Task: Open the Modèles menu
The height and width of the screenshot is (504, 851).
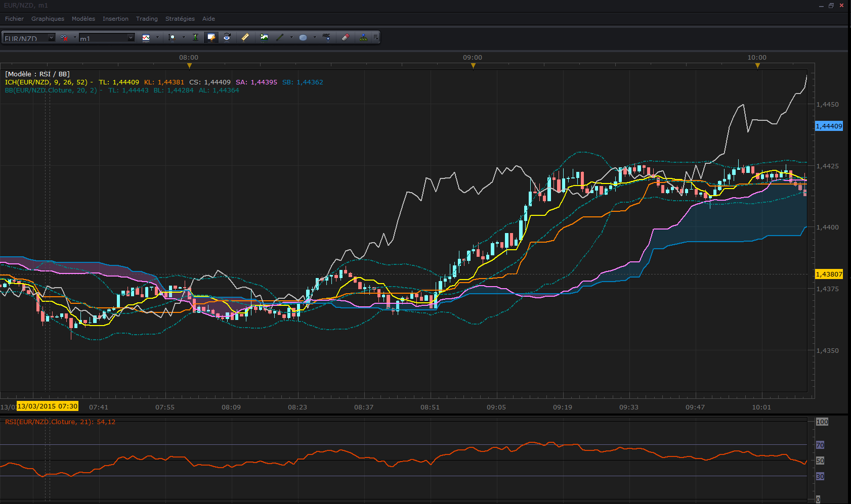Action: pyautogui.click(x=83, y=19)
